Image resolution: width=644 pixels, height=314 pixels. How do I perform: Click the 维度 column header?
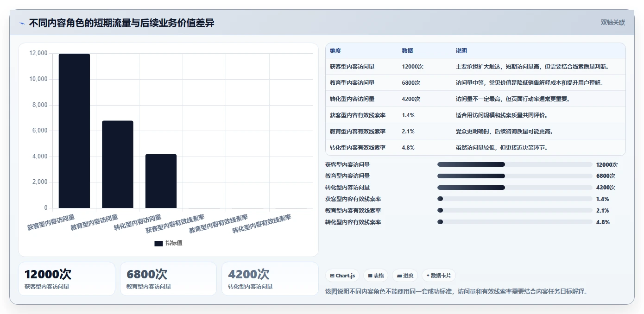[x=335, y=51]
